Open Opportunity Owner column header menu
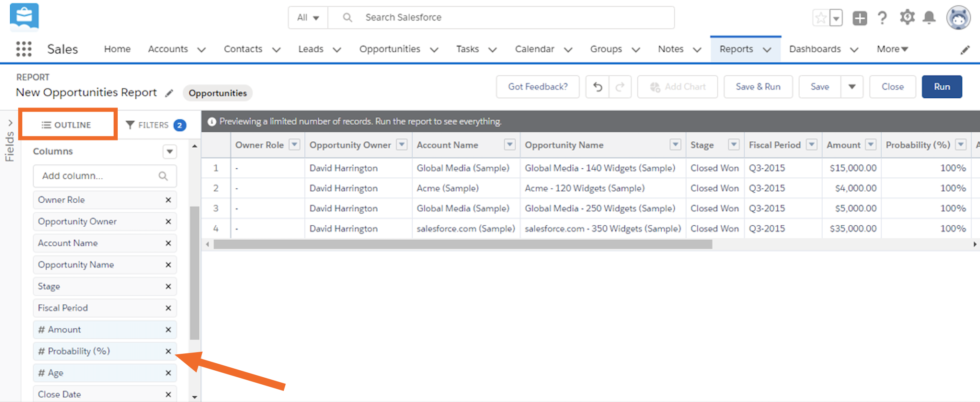Image resolution: width=980 pixels, height=402 pixels. [401, 145]
